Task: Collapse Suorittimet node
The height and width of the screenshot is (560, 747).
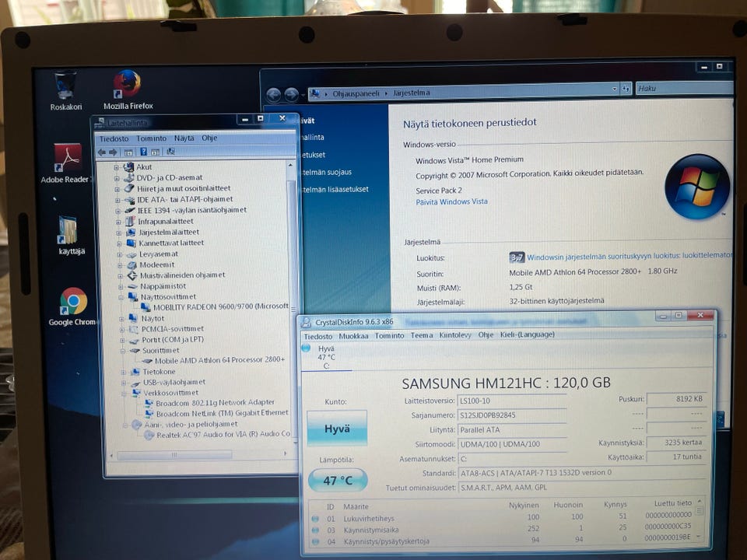Action: pyautogui.click(x=123, y=351)
